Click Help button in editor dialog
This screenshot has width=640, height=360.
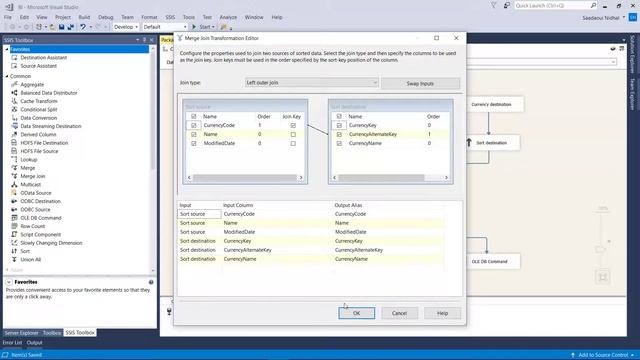442,313
